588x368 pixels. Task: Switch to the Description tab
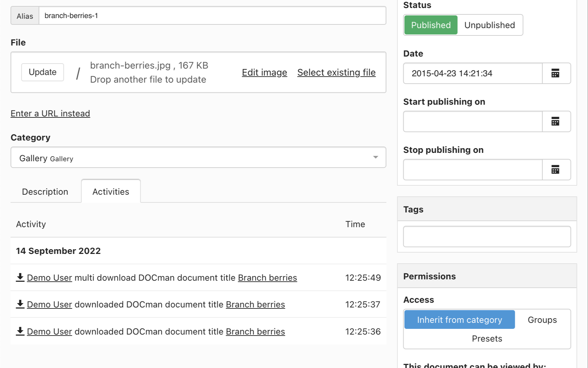(x=45, y=192)
